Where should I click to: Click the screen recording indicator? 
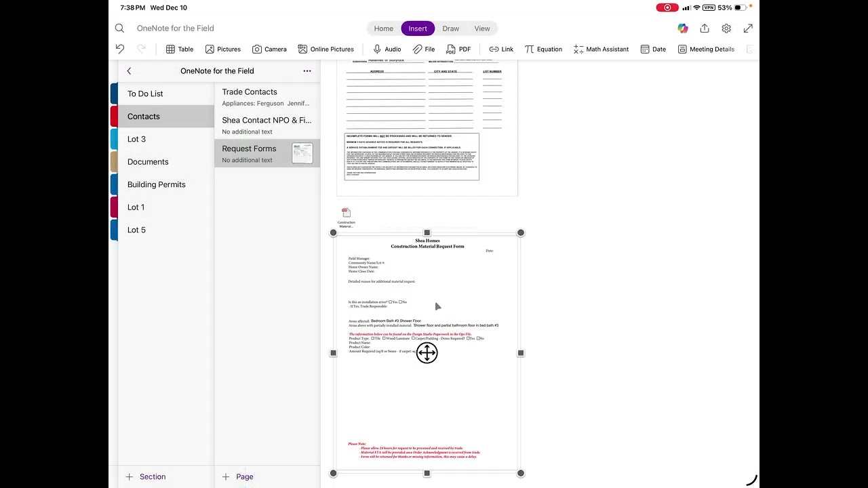click(667, 7)
